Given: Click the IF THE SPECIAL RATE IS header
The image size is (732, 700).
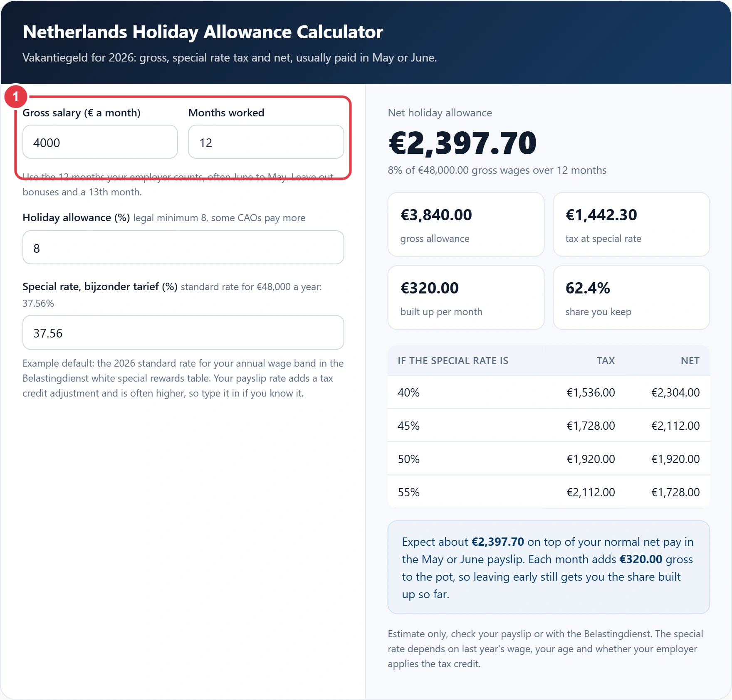Looking at the screenshot, I should click(x=453, y=360).
